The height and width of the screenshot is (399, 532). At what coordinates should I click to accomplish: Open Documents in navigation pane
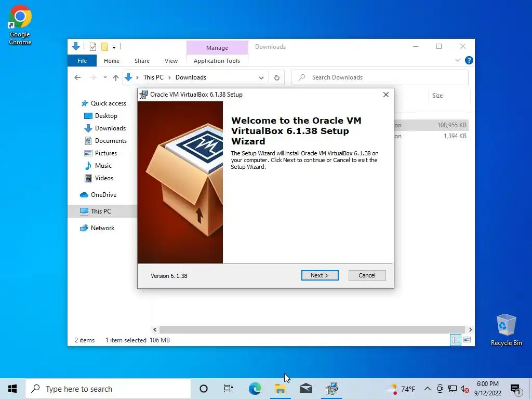[105, 141]
